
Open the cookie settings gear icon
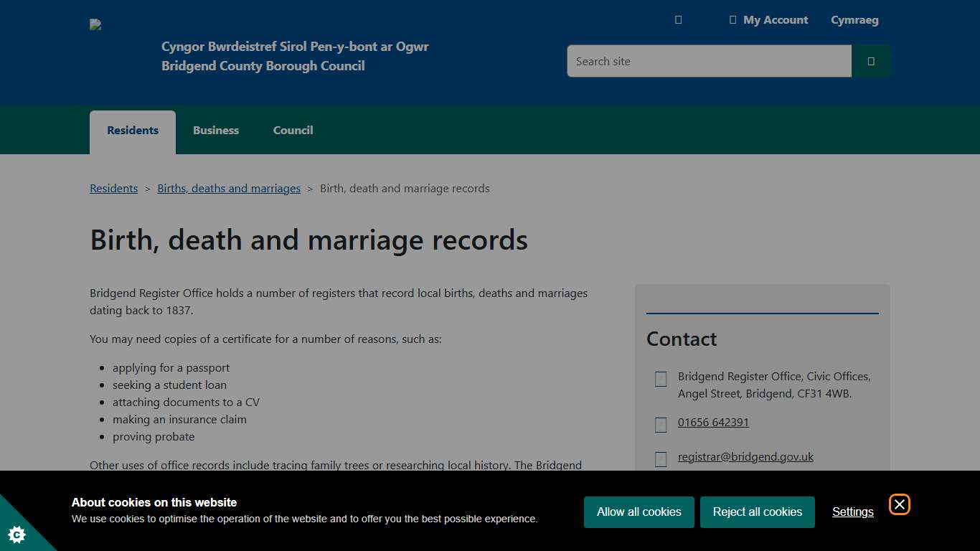tap(16, 534)
